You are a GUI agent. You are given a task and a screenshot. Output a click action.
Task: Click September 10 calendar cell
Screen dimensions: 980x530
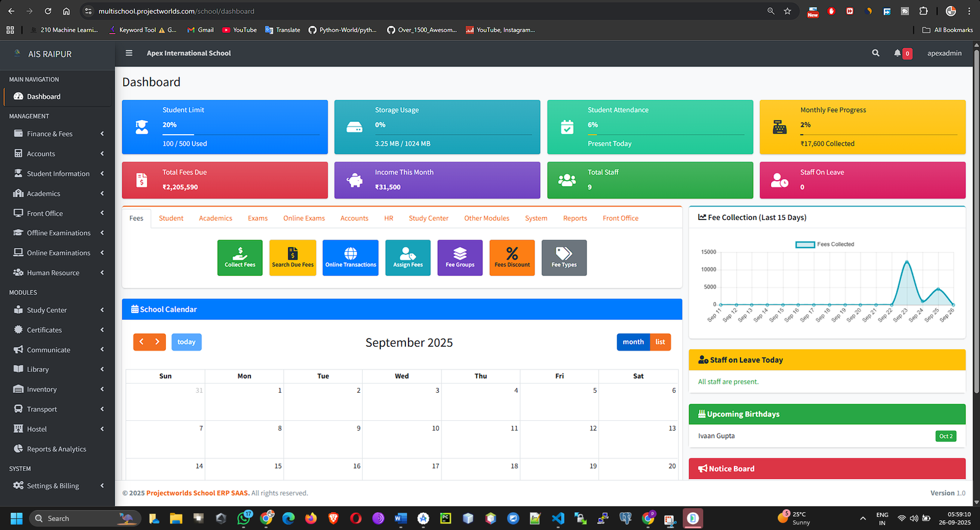click(x=402, y=439)
